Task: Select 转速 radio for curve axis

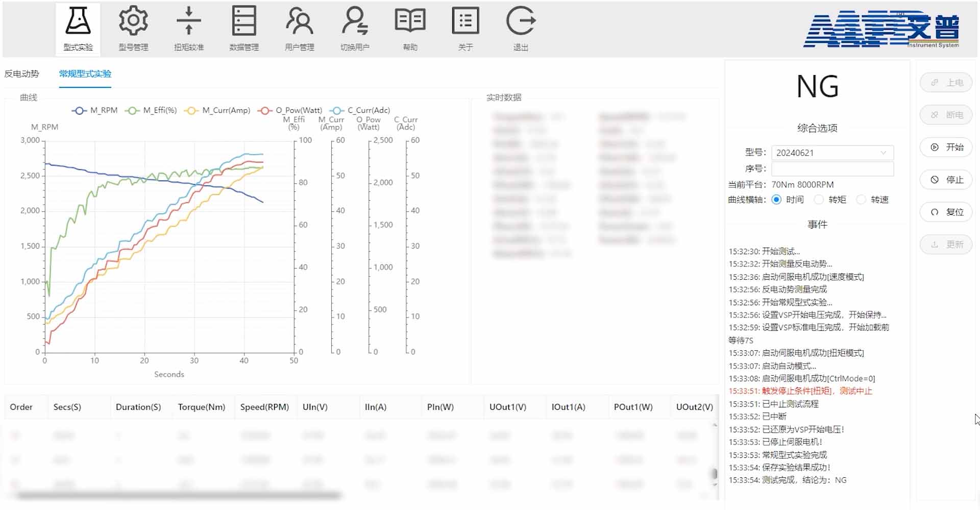Action: click(x=861, y=200)
